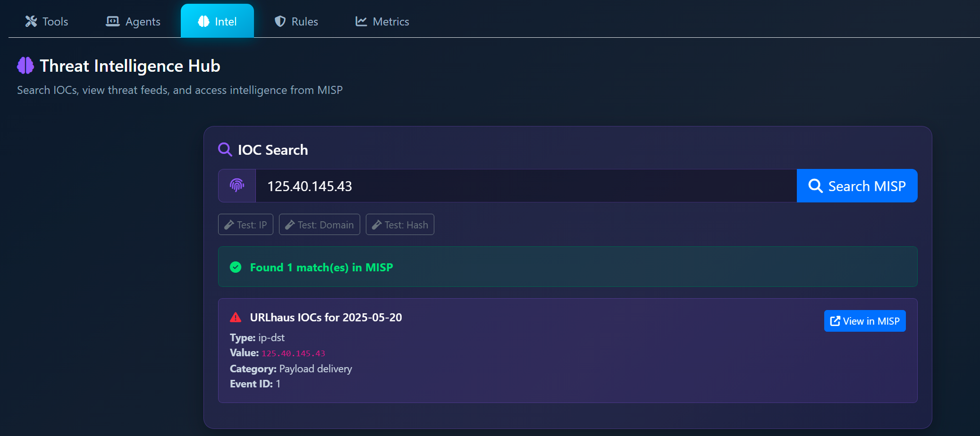
Task: Switch to the Rules tab
Action: click(296, 21)
